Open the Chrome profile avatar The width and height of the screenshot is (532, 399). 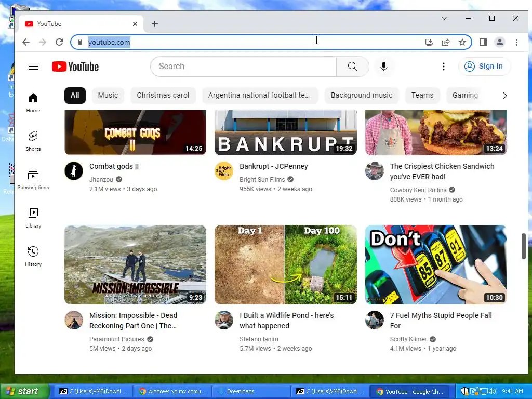[500, 42]
